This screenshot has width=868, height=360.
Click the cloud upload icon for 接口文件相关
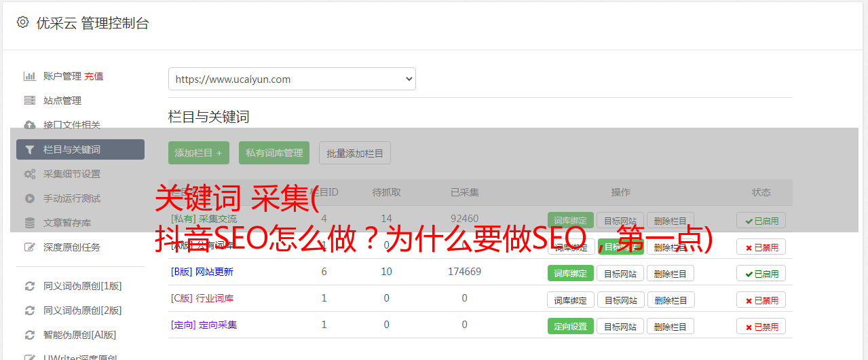30,125
